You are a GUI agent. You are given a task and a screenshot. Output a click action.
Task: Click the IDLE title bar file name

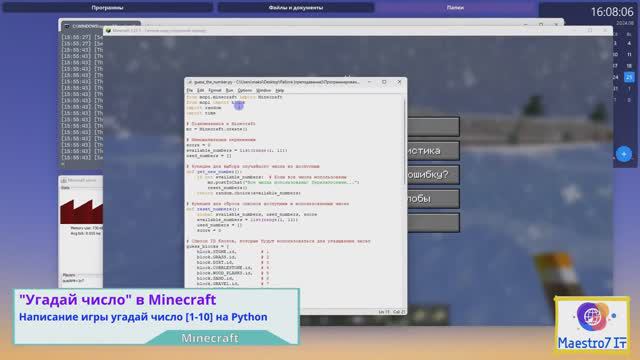point(277,82)
